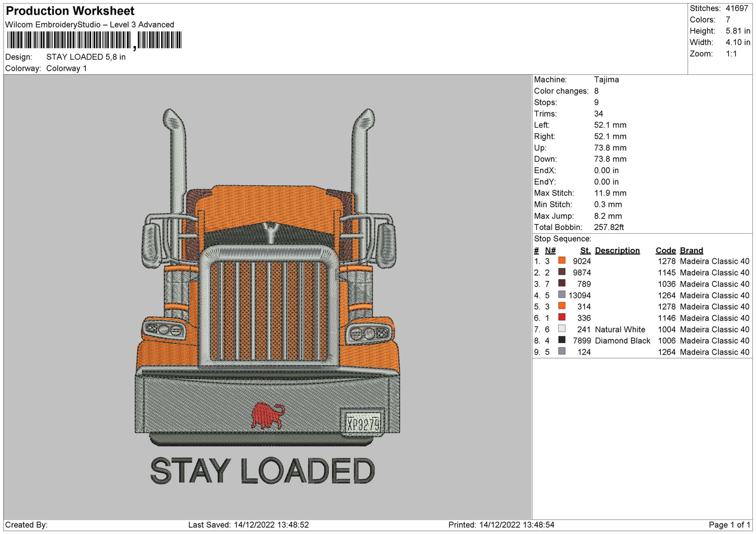This screenshot has width=756, height=534.
Task: Click the zoom value '1:1'
Action: point(731,54)
